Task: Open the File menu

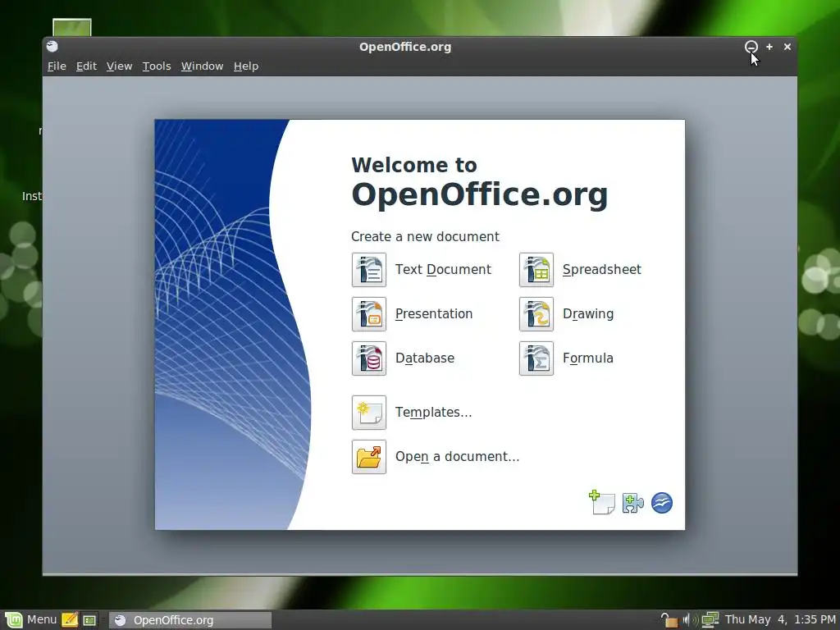Action: point(57,66)
